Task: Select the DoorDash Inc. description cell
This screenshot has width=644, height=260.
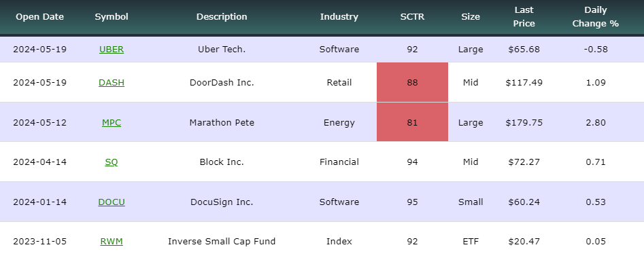Action: click(x=222, y=82)
